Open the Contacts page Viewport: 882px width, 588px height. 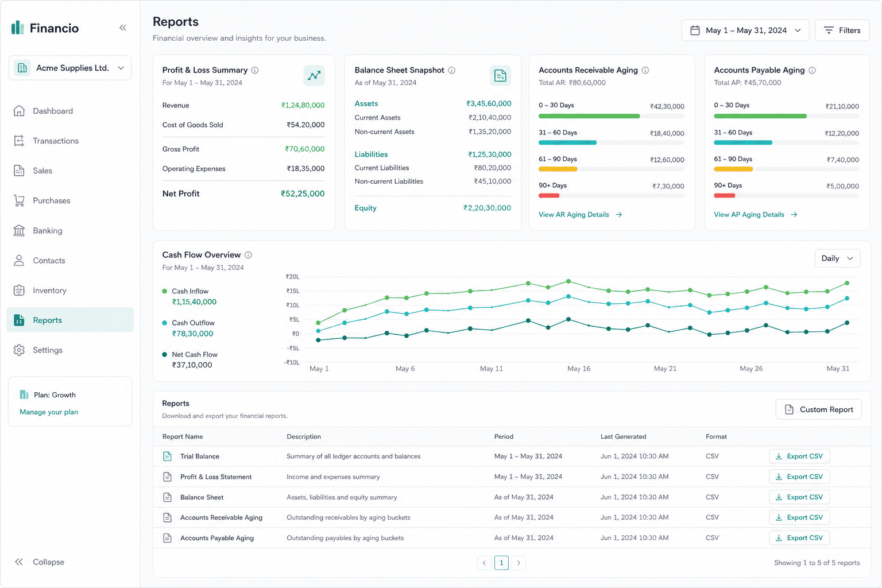tap(70, 260)
